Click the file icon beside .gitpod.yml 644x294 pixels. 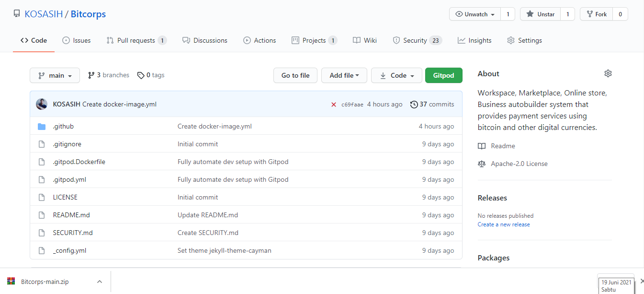42,179
